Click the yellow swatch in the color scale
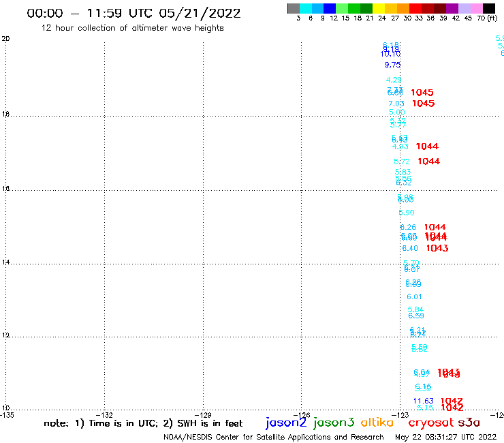 (x=379, y=8)
